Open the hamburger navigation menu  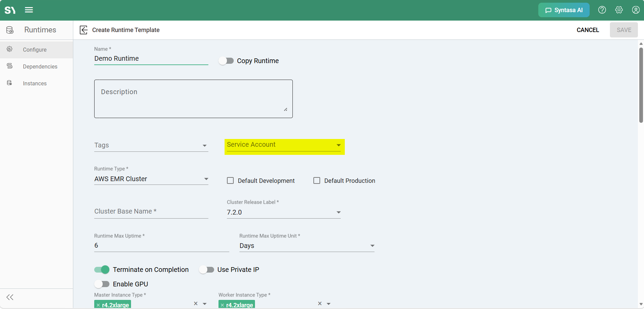[x=29, y=10]
